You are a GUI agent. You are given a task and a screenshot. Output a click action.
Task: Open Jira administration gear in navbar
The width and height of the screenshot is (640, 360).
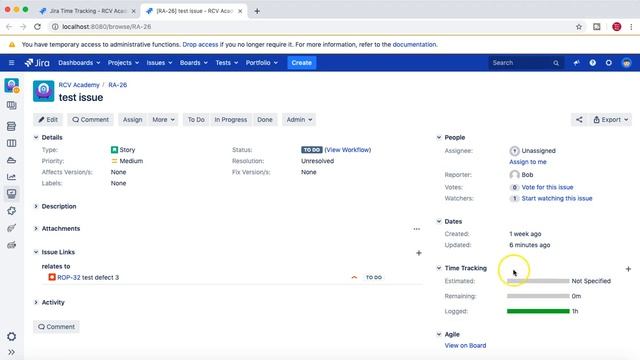(x=609, y=62)
